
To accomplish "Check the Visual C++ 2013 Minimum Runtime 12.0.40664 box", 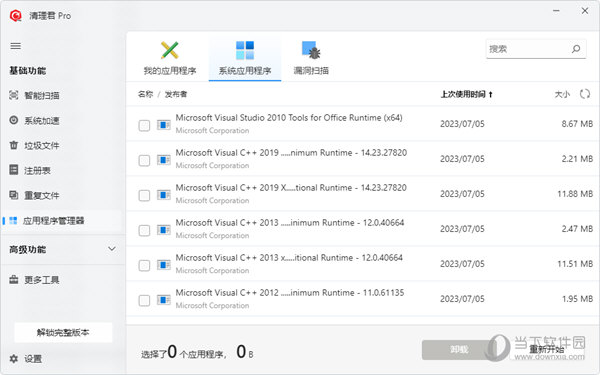I will coord(144,230).
